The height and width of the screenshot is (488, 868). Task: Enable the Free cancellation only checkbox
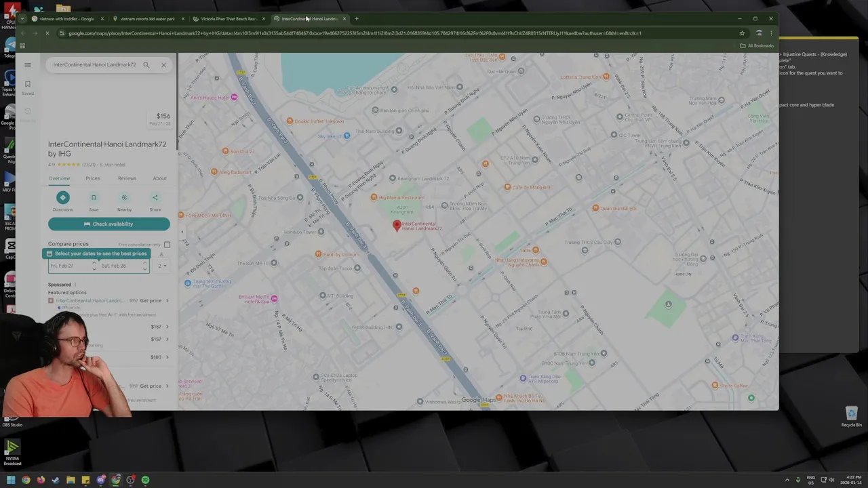167,245
